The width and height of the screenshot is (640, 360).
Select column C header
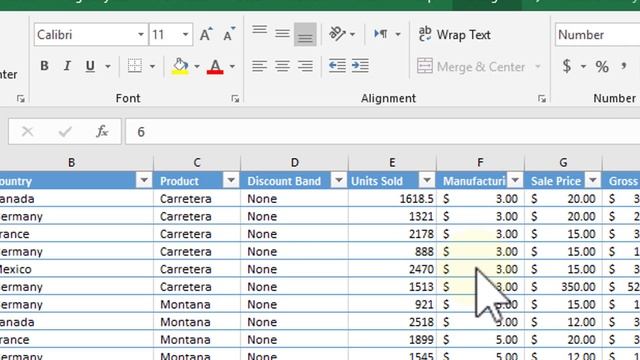(197, 162)
